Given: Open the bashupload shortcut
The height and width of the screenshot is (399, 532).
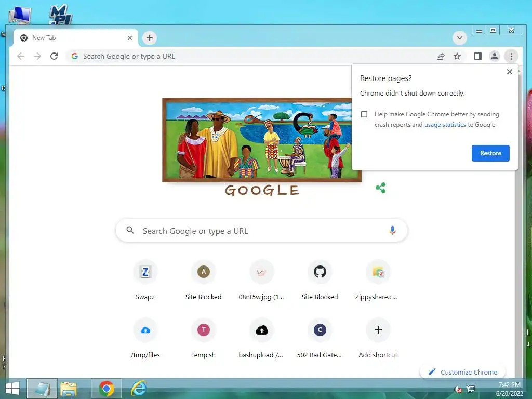Looking at the screenshot, I should [261, 339].
